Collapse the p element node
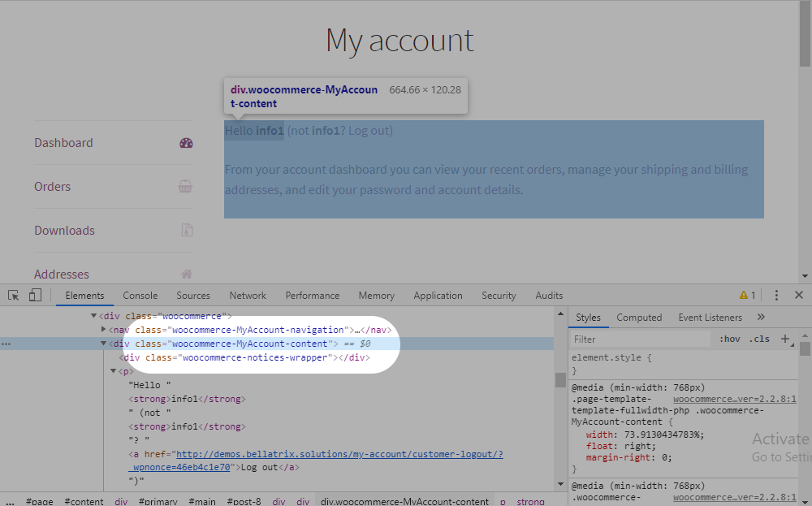The image size is (812, 506). [114, 371]
